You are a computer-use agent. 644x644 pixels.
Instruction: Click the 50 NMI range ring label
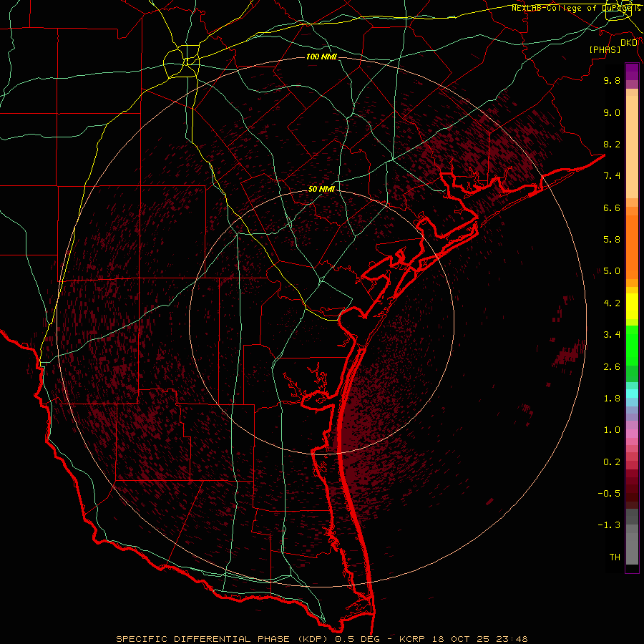(321, 189)
